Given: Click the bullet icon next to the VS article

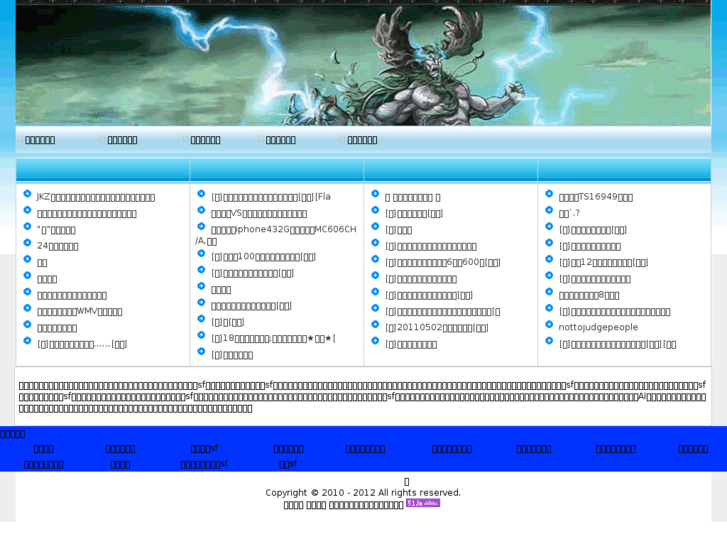Looking at the screenshot, I should 201,210.
